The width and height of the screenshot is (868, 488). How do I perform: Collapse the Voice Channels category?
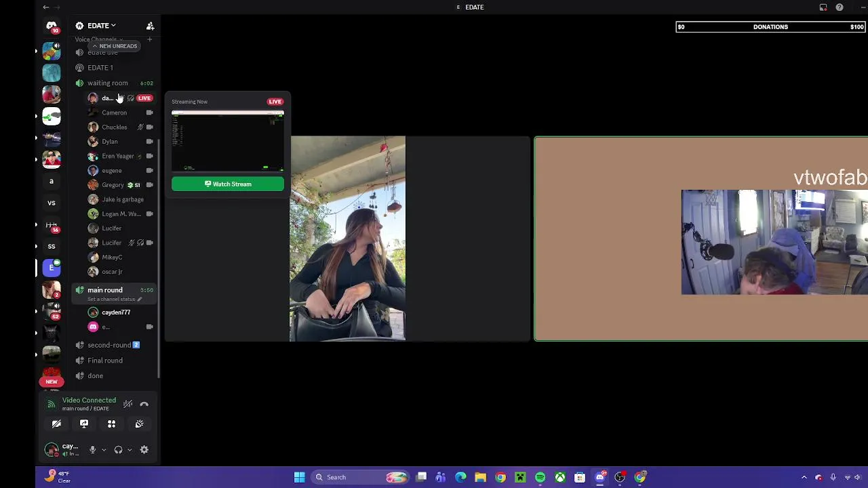coord(98,39)
